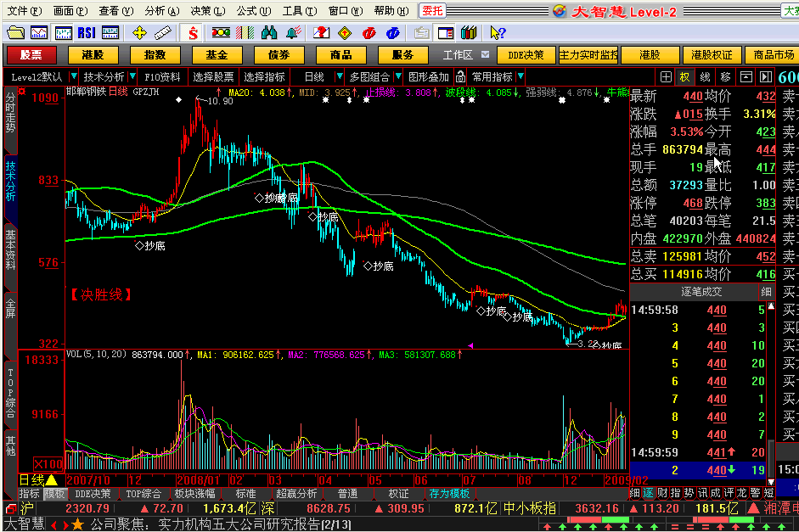Viewport: 799px width, 532px height.
Task: Open the 分析(A) menu
Action: 161,11
